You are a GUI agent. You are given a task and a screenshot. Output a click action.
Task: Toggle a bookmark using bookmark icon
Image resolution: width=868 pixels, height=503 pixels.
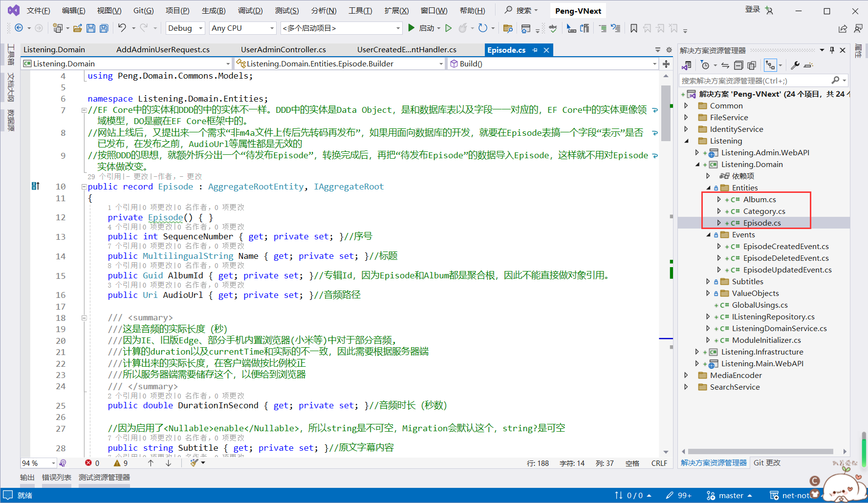[634, 28]
